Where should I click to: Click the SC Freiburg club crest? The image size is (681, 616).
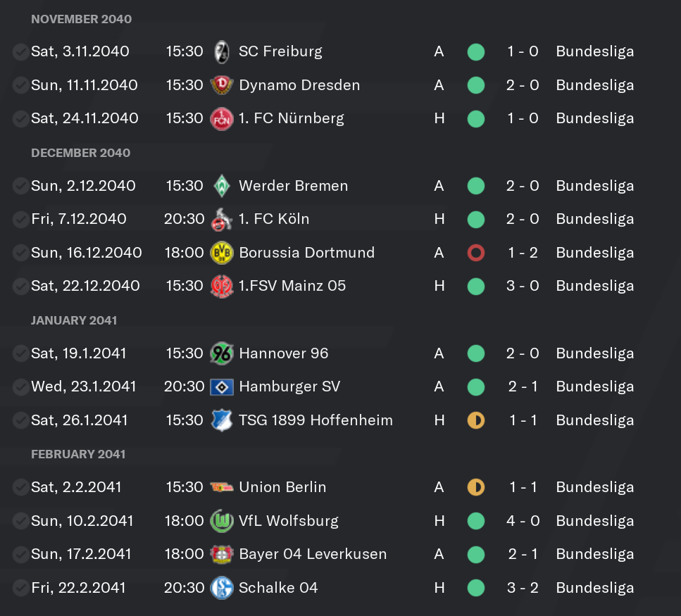click(x=222, y=52)
